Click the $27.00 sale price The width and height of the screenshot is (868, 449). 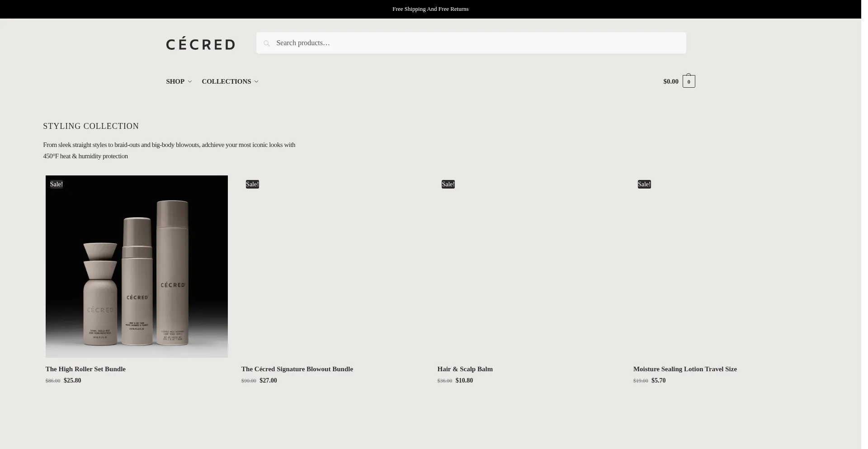tap(269, 380)
